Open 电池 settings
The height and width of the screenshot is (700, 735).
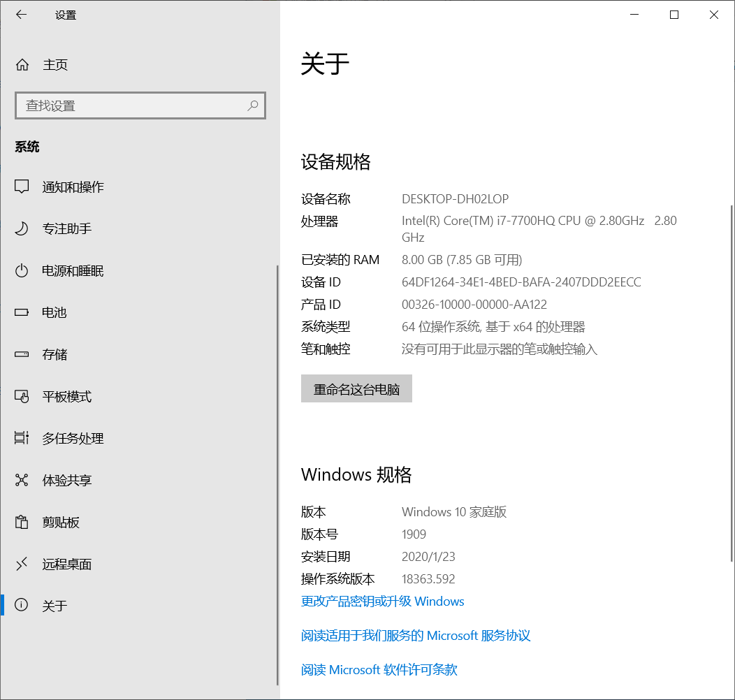(139, 312)
